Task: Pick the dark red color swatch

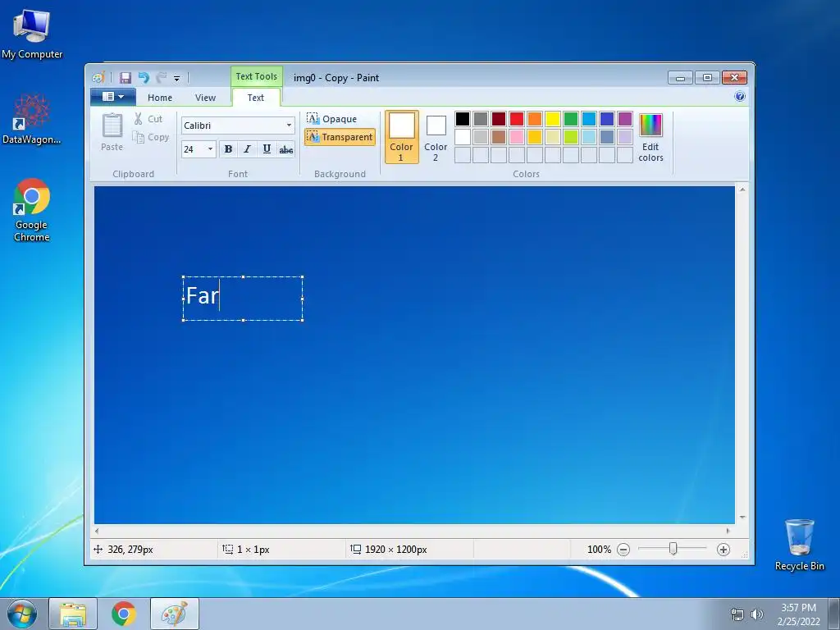Action: 499,118
